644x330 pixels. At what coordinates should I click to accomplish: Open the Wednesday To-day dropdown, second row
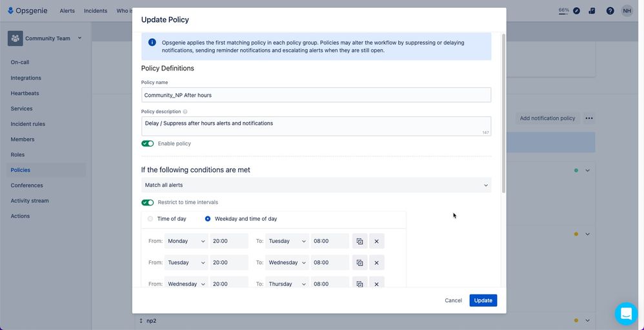point(287,263)
